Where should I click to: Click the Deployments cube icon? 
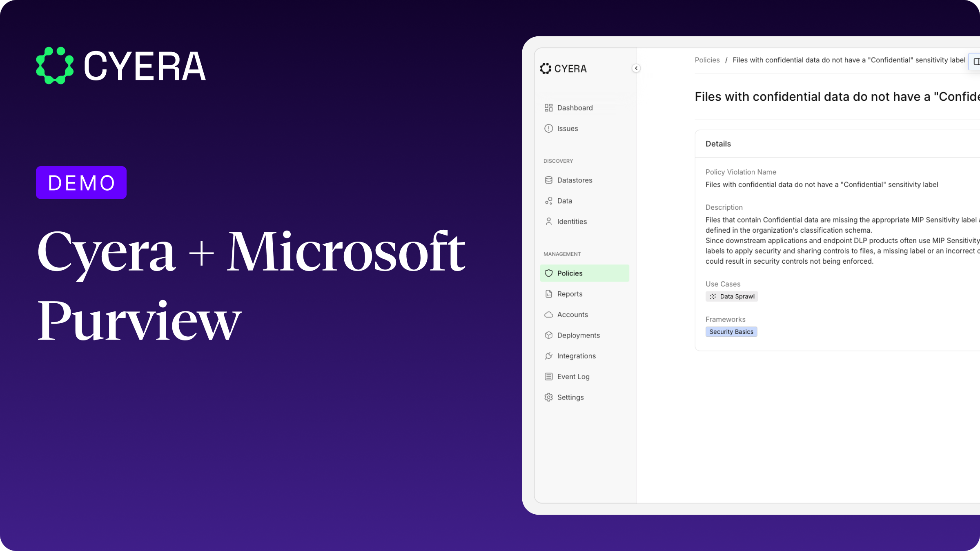pyautogui.click(x=548, y=335)
